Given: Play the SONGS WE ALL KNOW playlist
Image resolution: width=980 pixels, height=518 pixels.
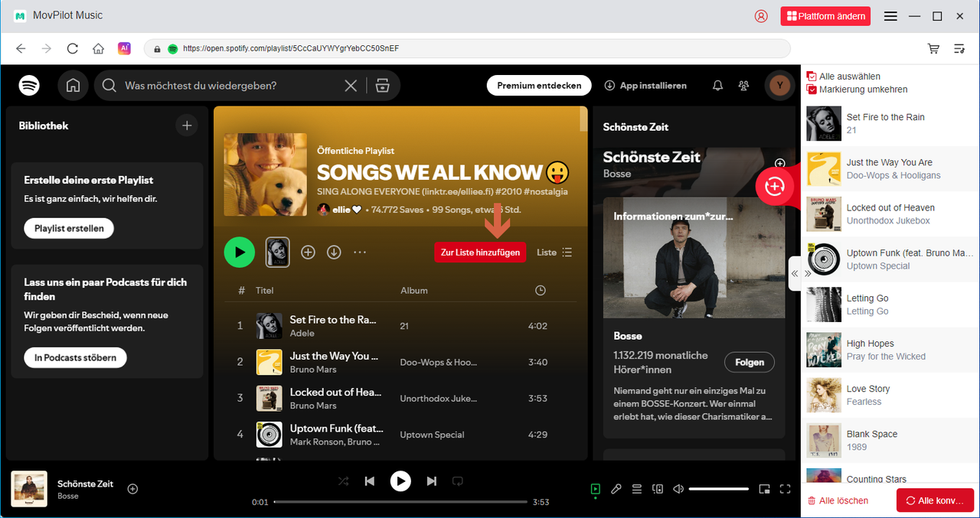Looking at the screenshot, I should click(x=240, y=252).
